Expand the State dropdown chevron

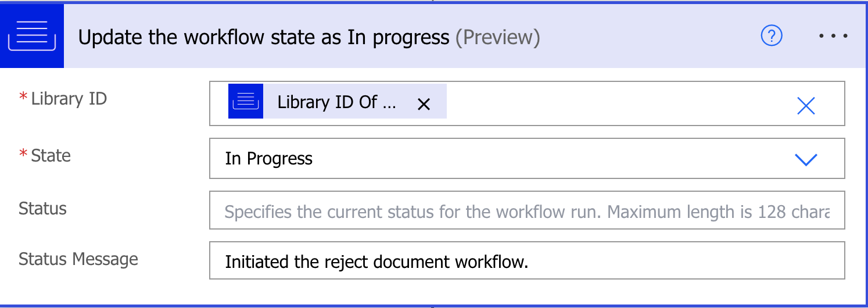pos(806,159)
